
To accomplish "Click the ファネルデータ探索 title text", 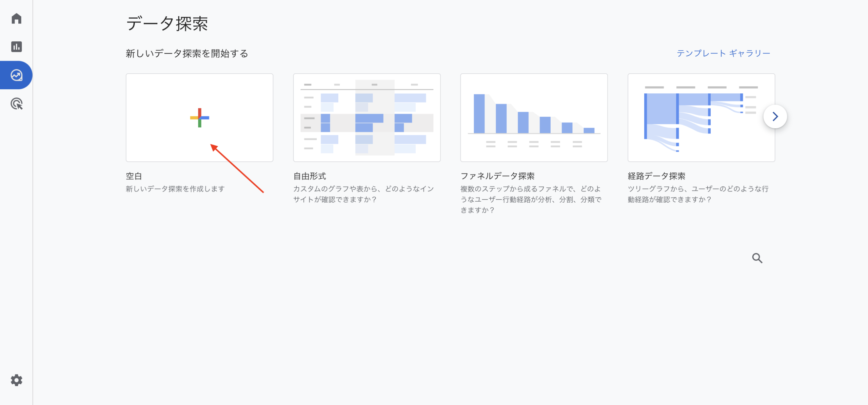I will pyautogui.click(x=497, y=176).
